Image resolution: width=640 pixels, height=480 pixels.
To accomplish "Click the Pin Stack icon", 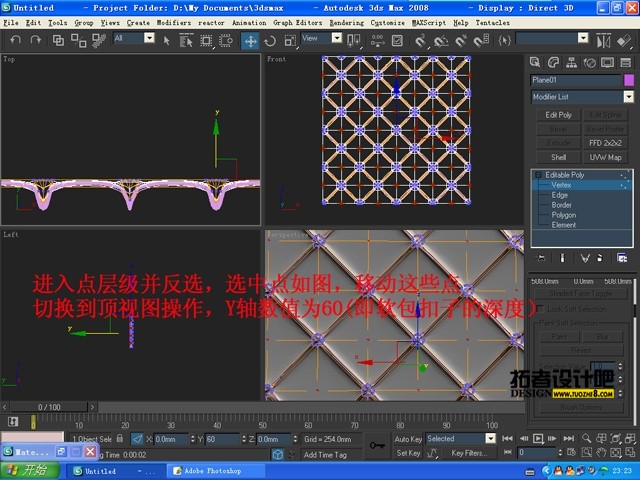I will click(x=541, y=258).
